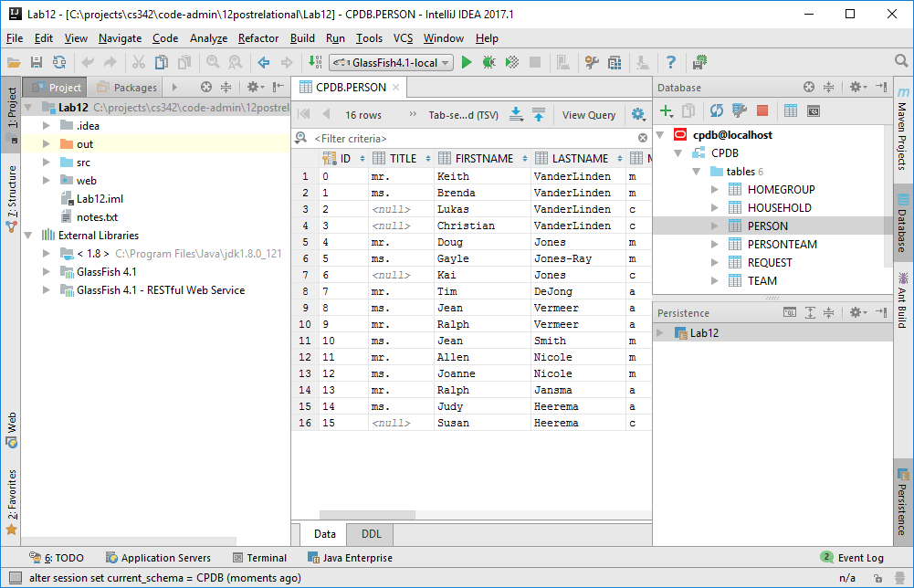Toggle tool window buttons via status bar corner icon
The image size is (914, 588).
click(x=16, y=578)
